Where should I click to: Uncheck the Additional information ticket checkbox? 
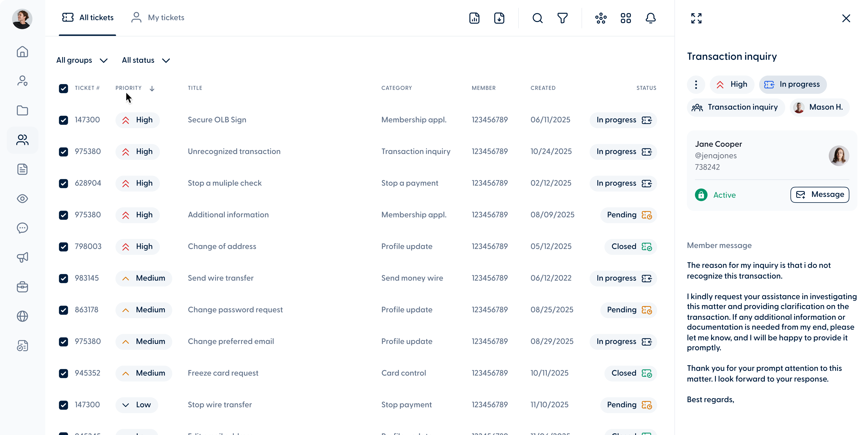(x=63, y=215)
